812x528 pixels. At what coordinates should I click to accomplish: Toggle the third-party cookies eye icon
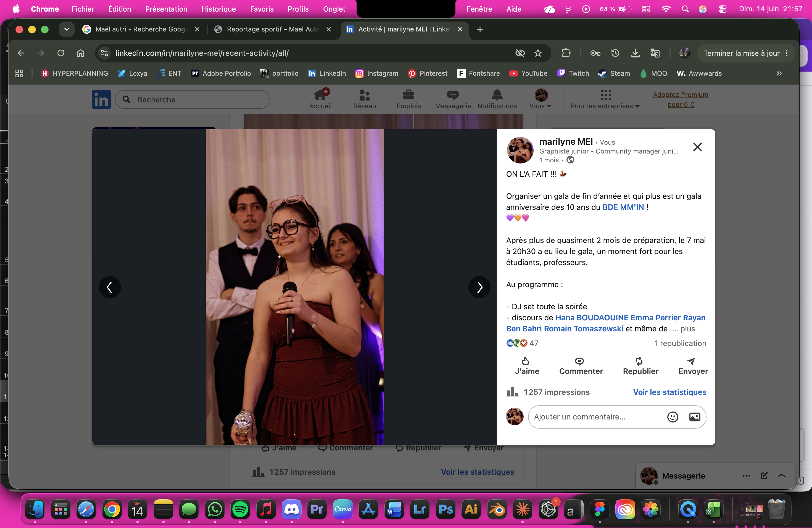[520, 53]
